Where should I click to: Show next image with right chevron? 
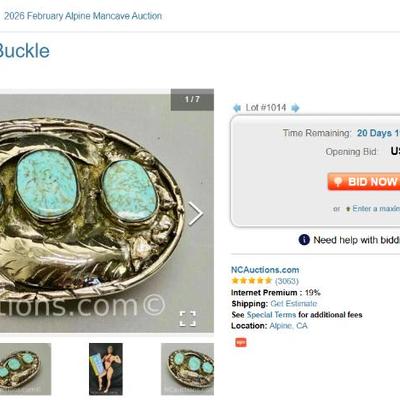pos(195,214)
